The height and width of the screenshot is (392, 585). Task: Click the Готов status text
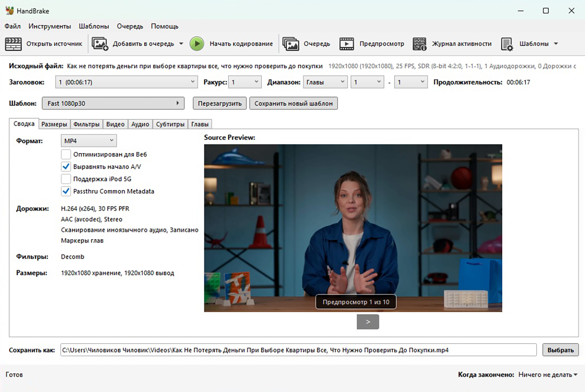(14, 374)
